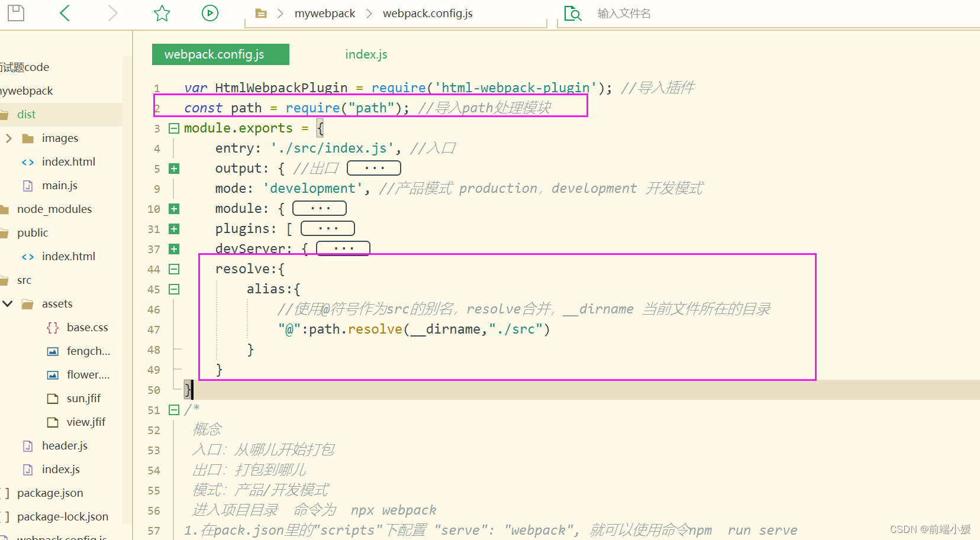Expand the folded plugins block at line 31
Viewport: 980px width, 540px height.
(x=174, y=229)
